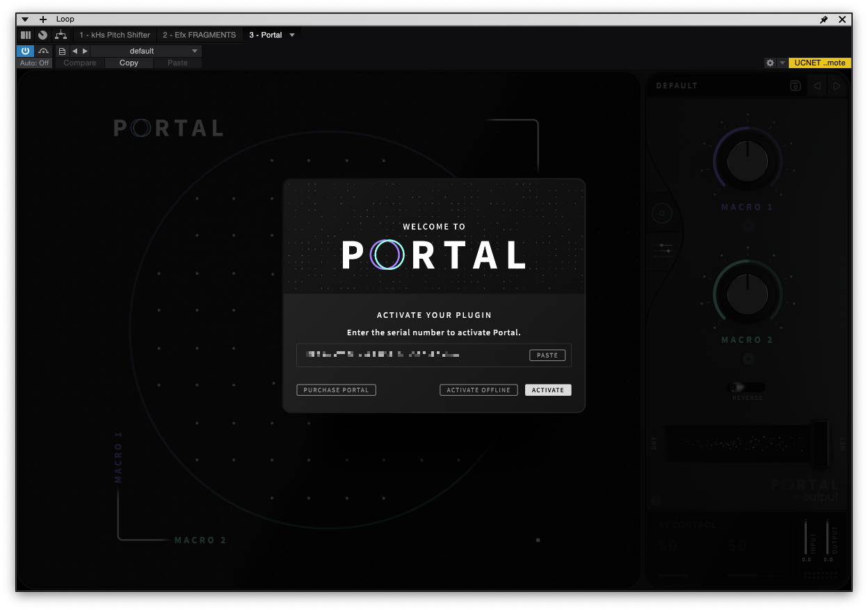Click the dry/wet mix slider
Viewport: 868px width, 610px height.
[x=748, y=444]
